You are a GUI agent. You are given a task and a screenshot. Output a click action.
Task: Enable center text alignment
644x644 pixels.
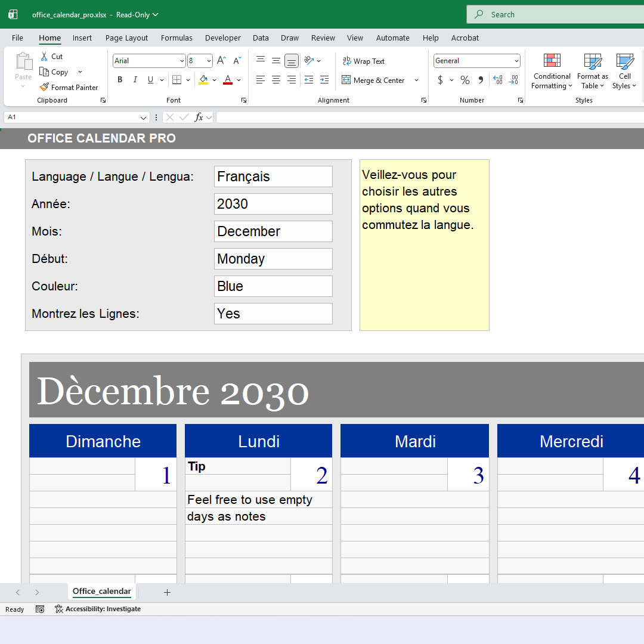[275, 79]
